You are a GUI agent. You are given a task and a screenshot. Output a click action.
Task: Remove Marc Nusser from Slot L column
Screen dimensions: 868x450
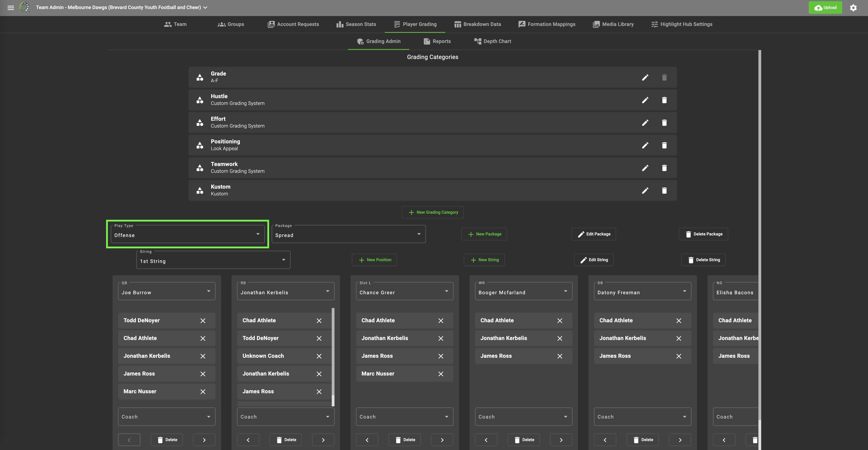[x=440, y=374]
